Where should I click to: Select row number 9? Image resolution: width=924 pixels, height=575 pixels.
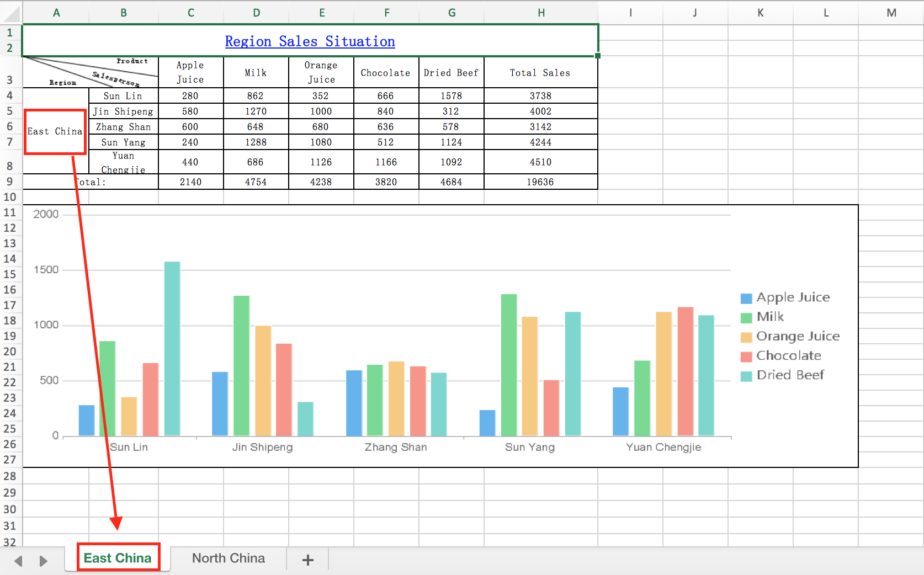(10, 182)
